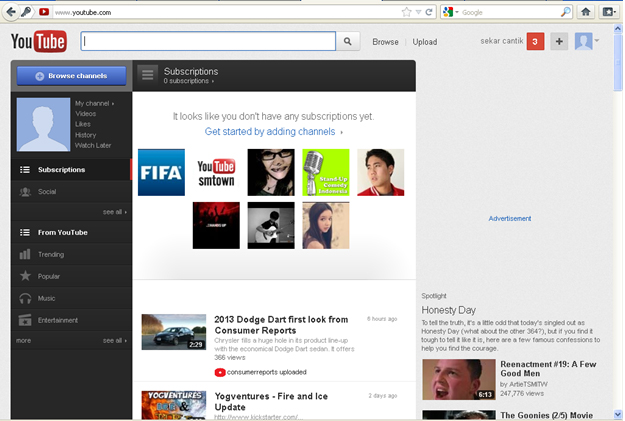Open the FIFA channel tile
625x421 pixels.
[x=161, y=172]
